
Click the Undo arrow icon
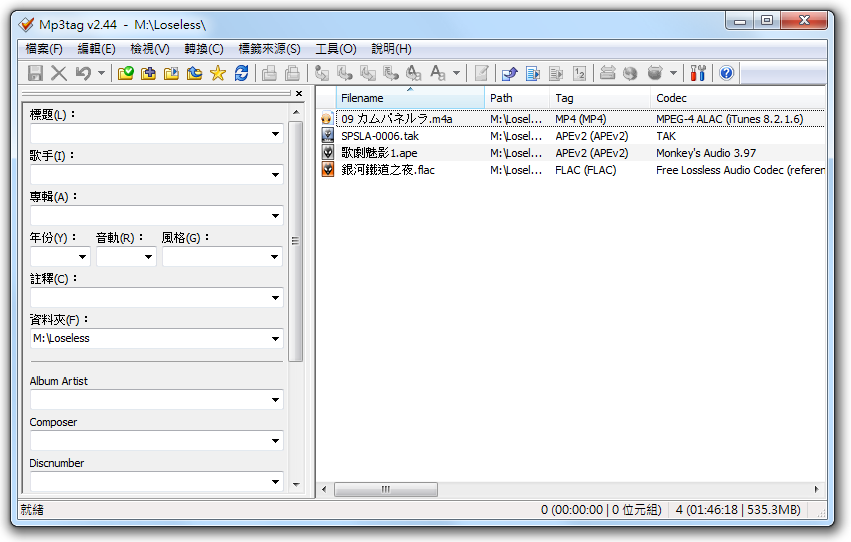[x=83, y=73]
